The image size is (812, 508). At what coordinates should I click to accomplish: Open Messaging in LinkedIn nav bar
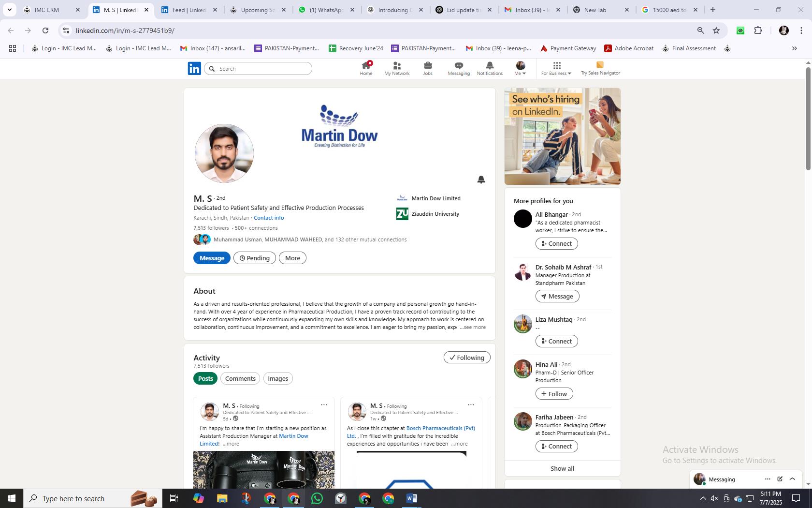tap(459, 68)
